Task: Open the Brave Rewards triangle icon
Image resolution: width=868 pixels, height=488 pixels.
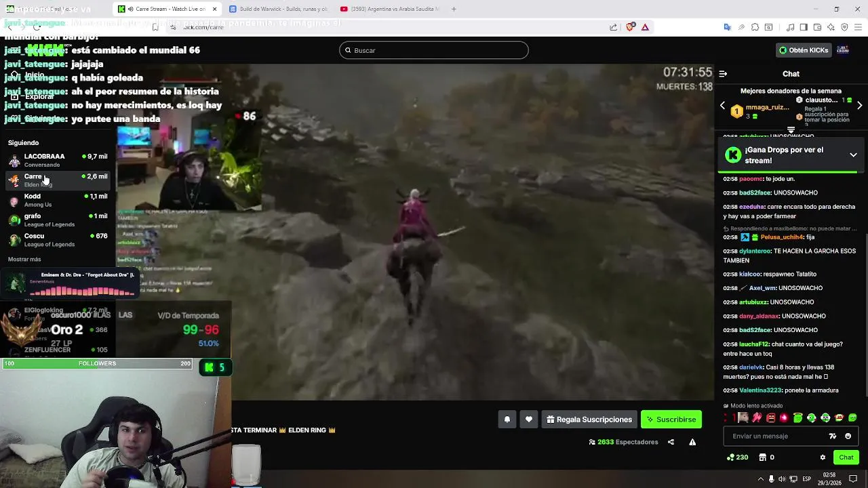Action: click(645, 27)
